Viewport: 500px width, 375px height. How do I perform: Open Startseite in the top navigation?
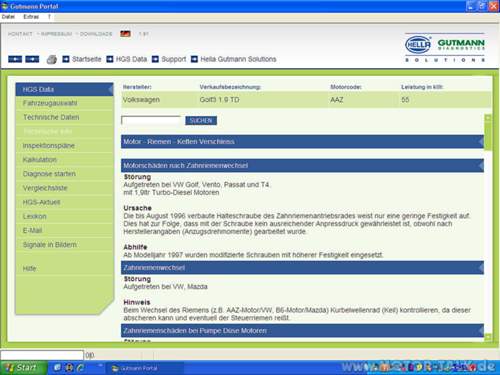82,59
